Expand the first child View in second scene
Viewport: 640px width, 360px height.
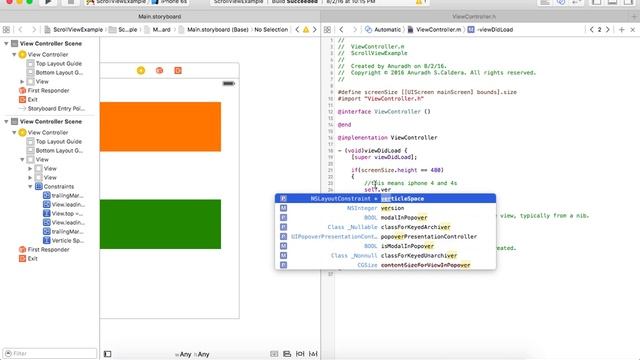coord(30,169)
